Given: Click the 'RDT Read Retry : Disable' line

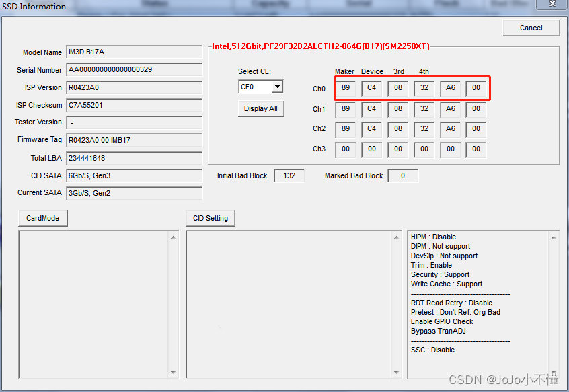Looking at the screenshot, I should [451, 303].
